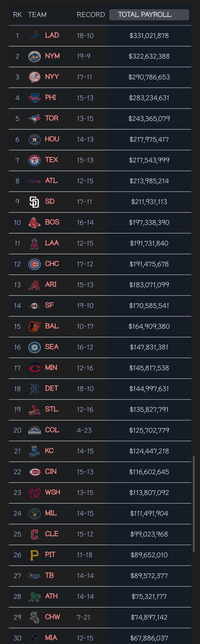Screen dimensions: 200x644
Task: Click the Nationals W logo
Action: (x=34, y=493)
